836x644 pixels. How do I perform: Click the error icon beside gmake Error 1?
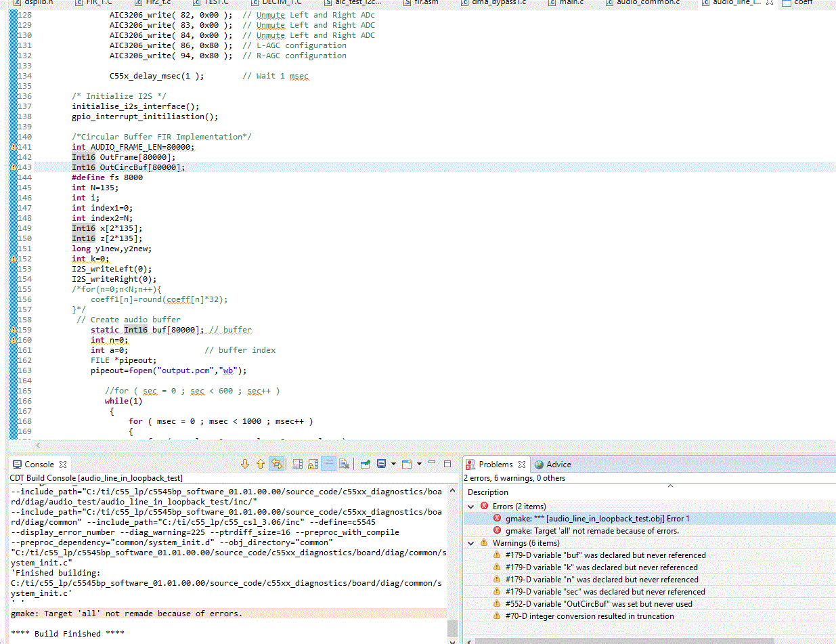[498, 517]
